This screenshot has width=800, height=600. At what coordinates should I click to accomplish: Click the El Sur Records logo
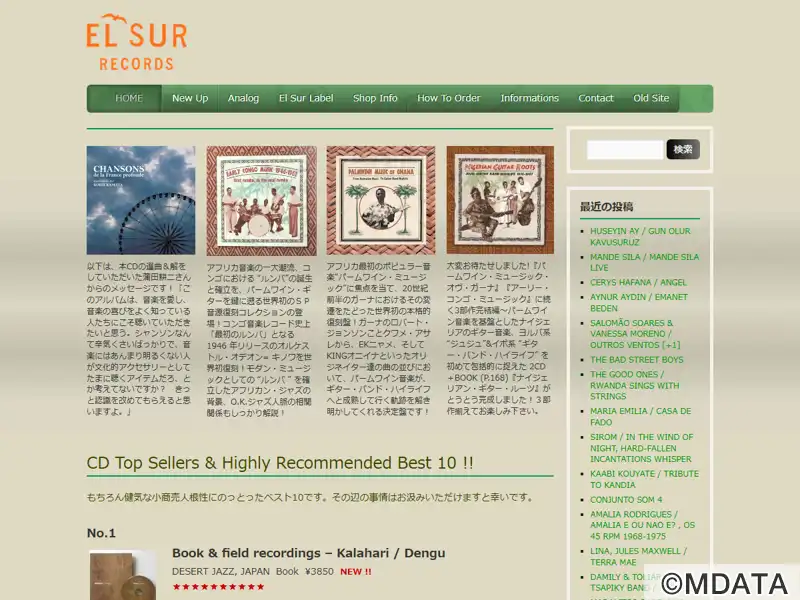pyautogui.click(x=137, y=42)
